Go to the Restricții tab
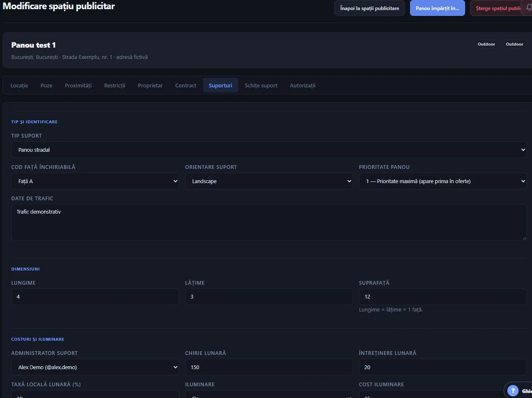Image resolution: width=532 pixels, height=398 pixels. pyautogui.click(x=115, y=85)
